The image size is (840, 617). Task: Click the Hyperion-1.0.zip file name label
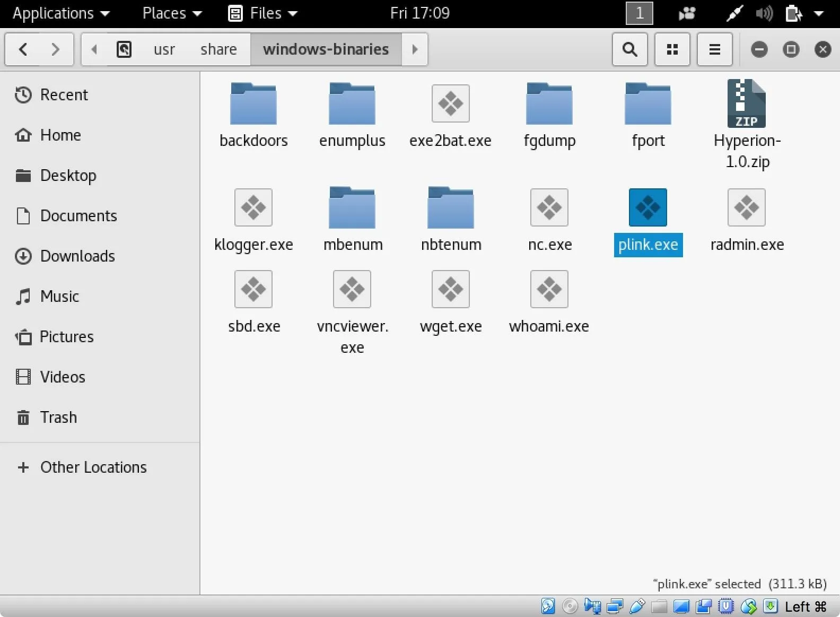pyautogui.click(x=747, y=151)
